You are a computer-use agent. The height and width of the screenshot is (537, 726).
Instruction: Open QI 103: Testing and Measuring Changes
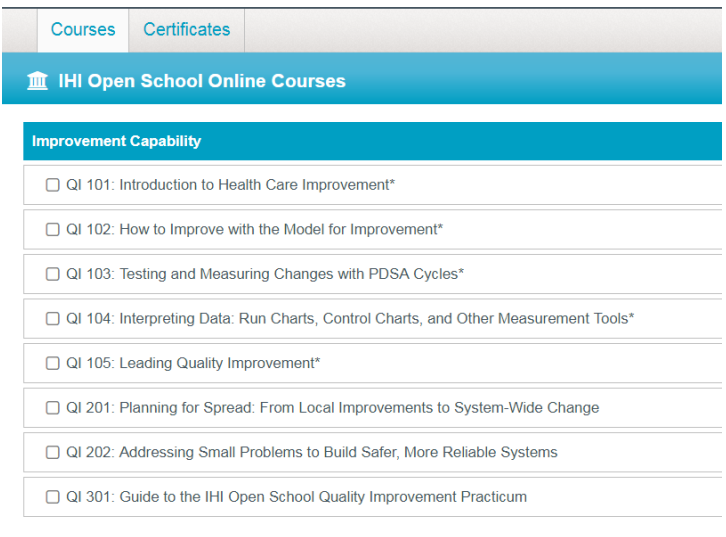click(265, 274)
